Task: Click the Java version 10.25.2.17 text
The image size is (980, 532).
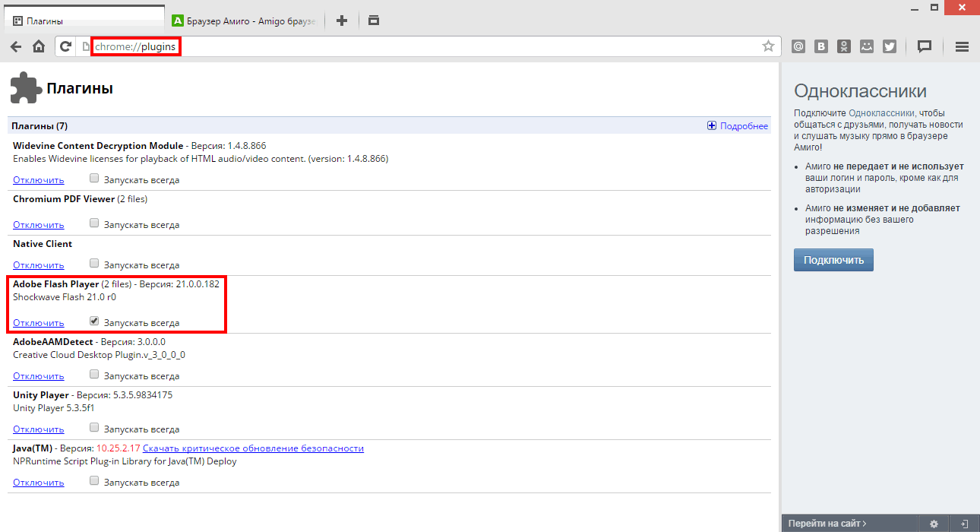Action: point(119,448)
